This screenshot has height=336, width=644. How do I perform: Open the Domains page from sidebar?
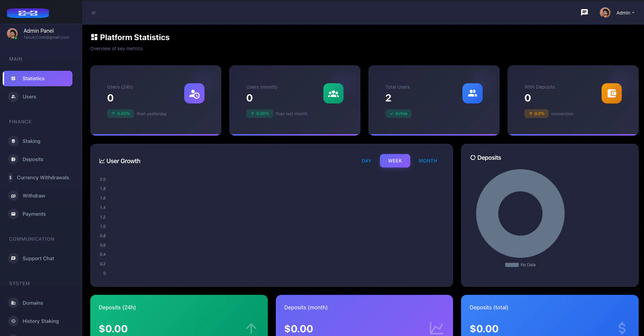click(x=33, y=303)
